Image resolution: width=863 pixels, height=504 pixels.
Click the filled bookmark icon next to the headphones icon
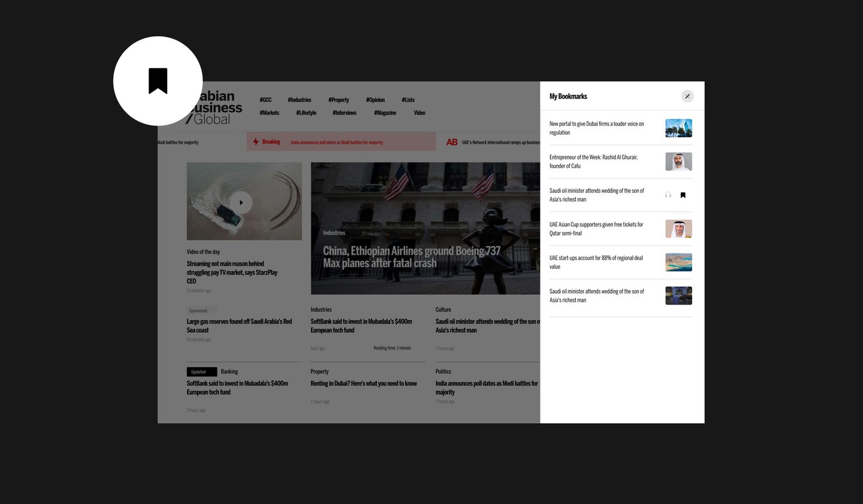pyautogui.click(x=683, y=195)
